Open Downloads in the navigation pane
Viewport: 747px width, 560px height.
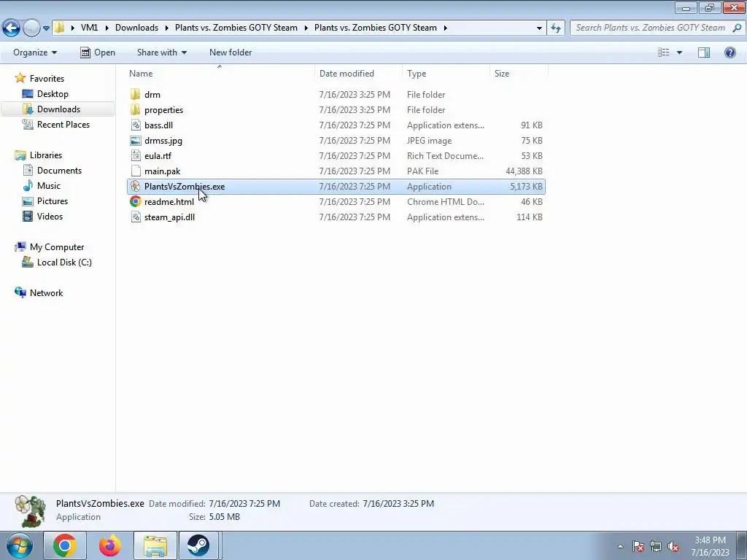pos(58,109)
